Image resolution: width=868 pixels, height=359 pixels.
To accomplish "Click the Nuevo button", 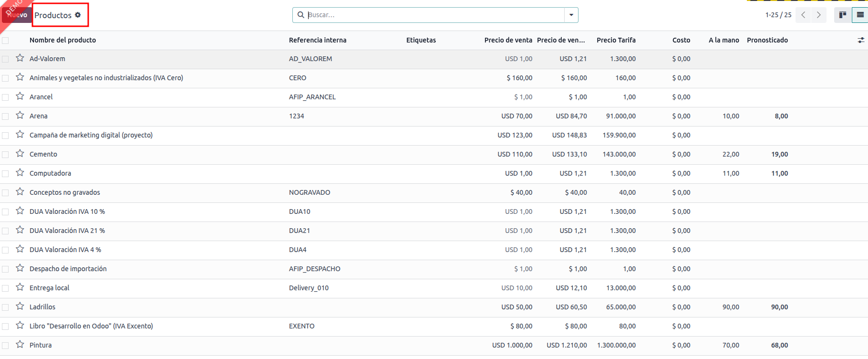I will tap(17, 15).
